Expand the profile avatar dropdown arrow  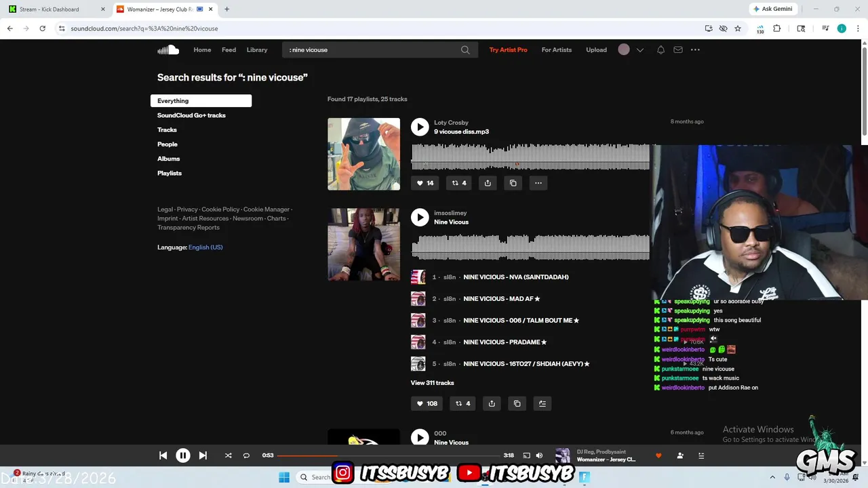(x=639, y=50)
